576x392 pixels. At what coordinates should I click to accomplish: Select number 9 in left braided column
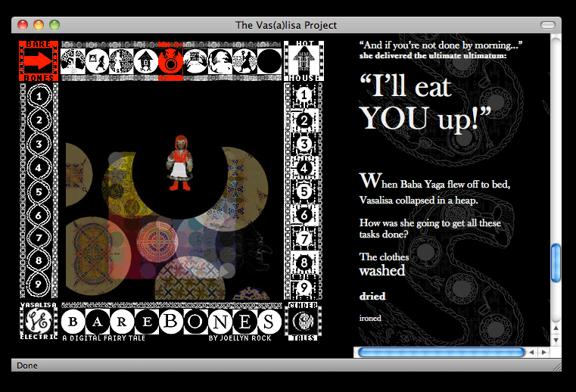tap(39, 286)
